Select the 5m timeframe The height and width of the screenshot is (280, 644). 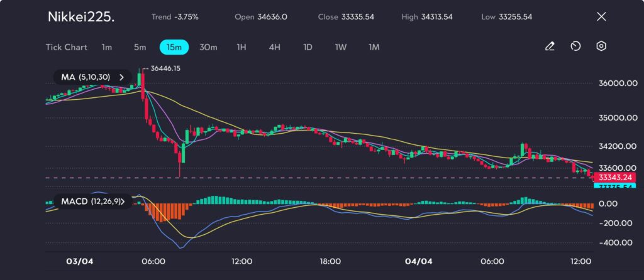click(140, 47)
